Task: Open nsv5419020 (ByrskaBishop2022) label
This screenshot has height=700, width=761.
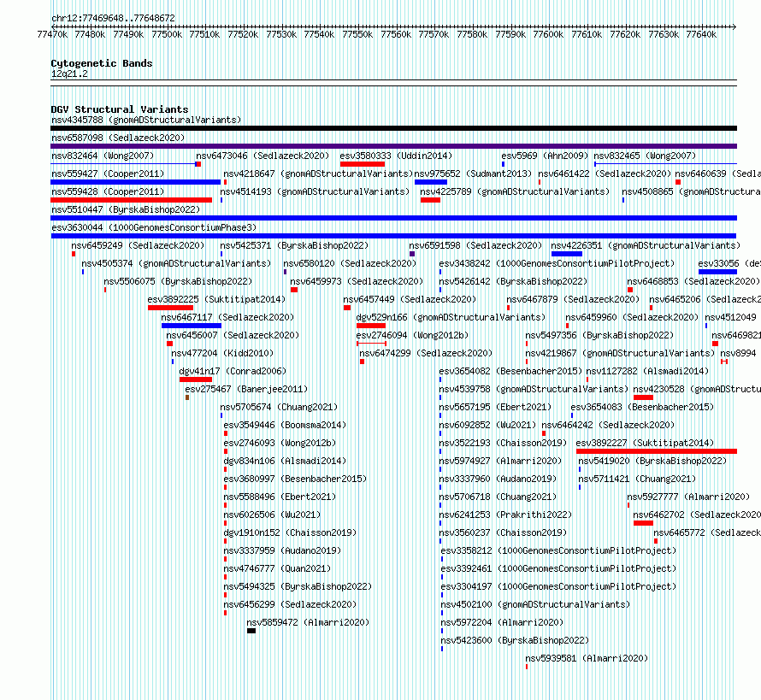Action: 652,461
